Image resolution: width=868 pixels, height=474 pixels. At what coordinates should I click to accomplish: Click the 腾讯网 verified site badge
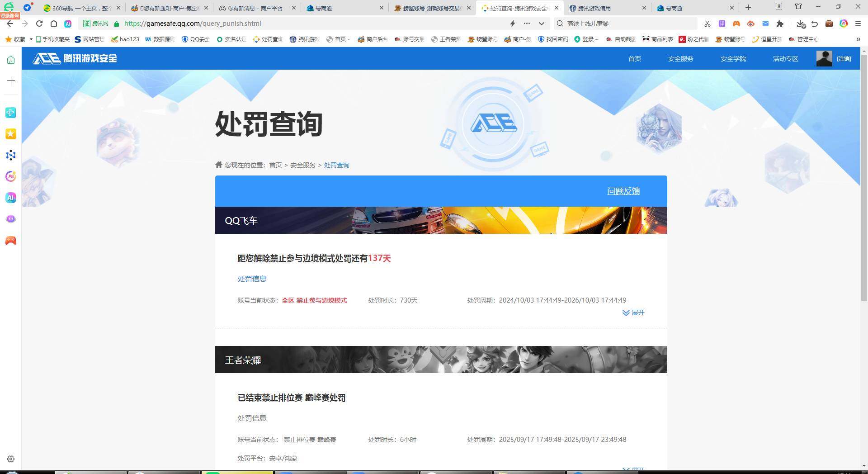[96, 24]
